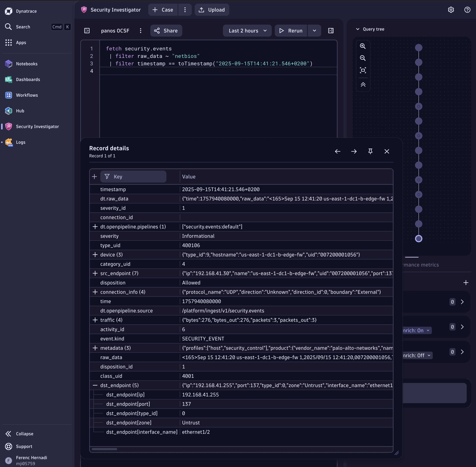Viewport: 476px width, 467px height.
Task: Expand device (3) row
Action: pyautogui.click(x=95, y=255)
